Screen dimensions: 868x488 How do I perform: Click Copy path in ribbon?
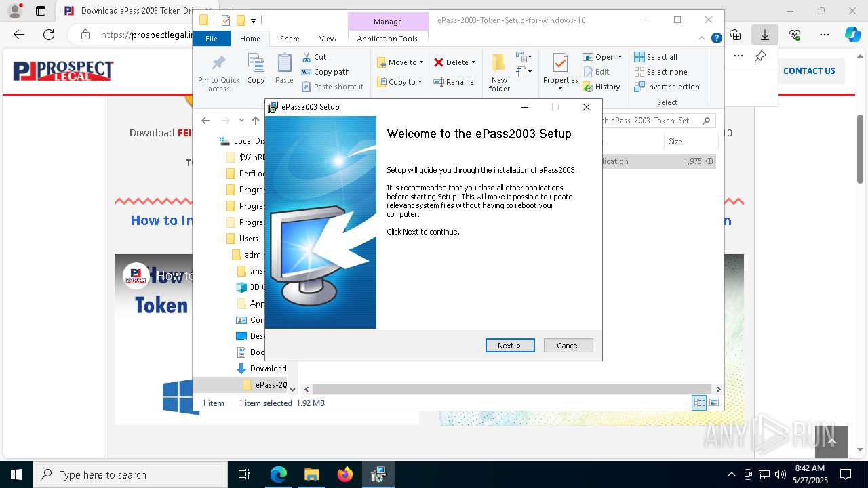tap(325, 72)
